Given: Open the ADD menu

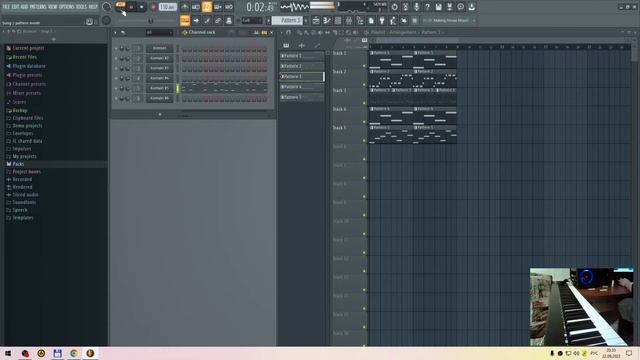Looking at the screenshot, I should pyautogui.click(x=24, y=7).
